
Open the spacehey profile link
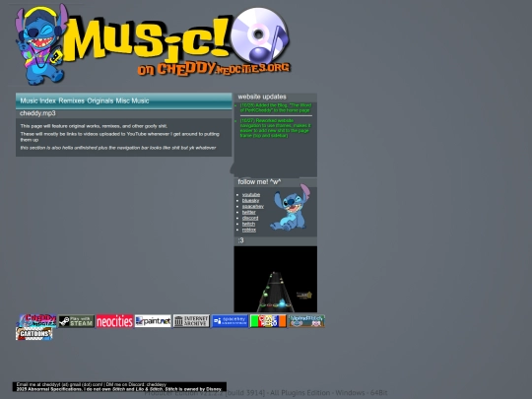pos(253,206)
